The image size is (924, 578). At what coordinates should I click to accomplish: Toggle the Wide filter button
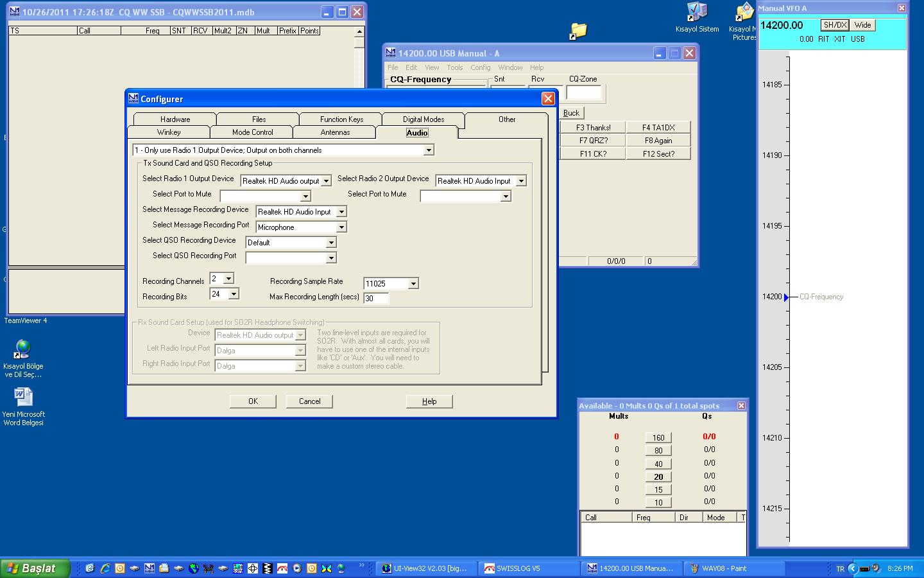pos(863,25)
